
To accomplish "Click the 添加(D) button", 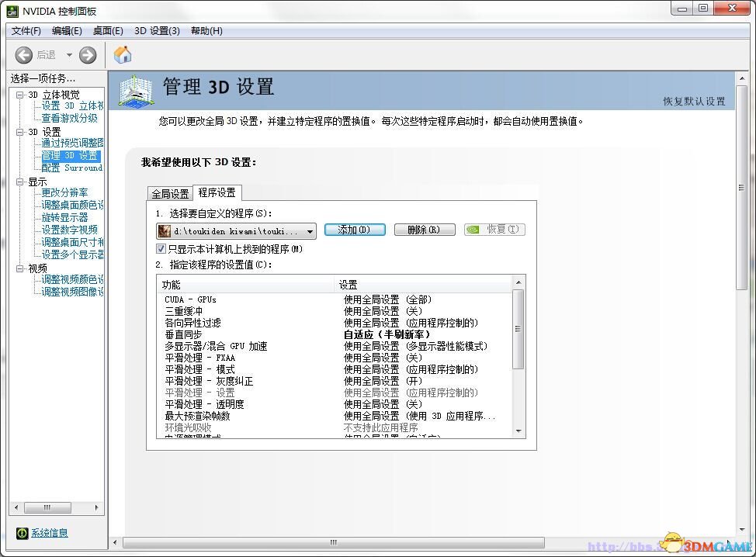I will [x=355, y=230].
